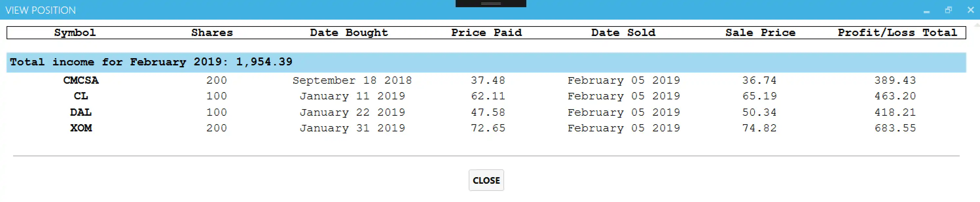Screen dimensions: 980x202
Task: Click the scroll up arrow at right edge
Action: point(977,25)
